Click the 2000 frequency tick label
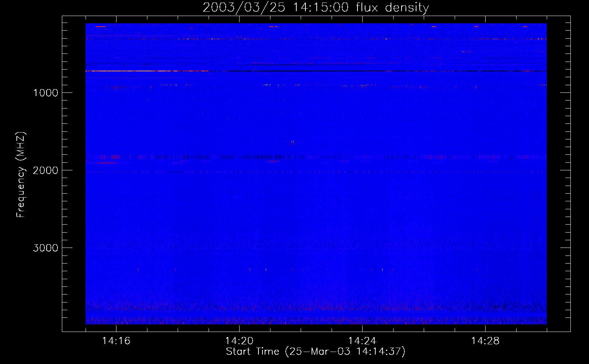 [46, 170]
